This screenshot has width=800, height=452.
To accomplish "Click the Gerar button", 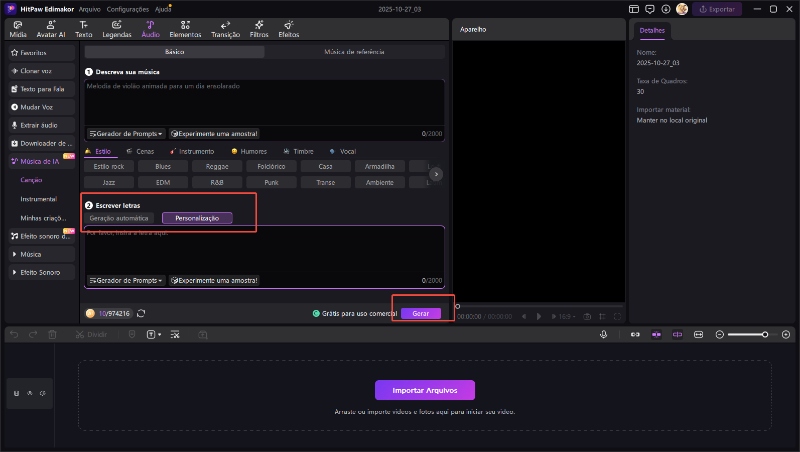I will tap(421, 313).
